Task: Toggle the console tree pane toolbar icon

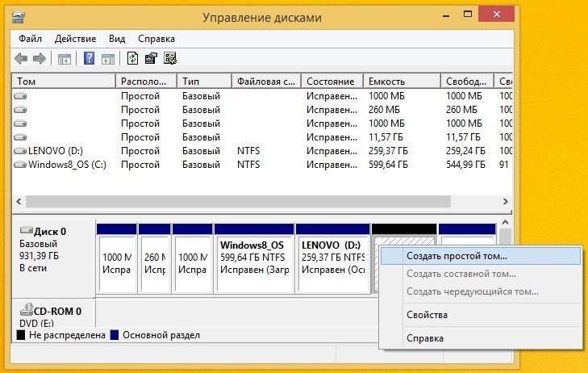Action: tap(65, 58)
